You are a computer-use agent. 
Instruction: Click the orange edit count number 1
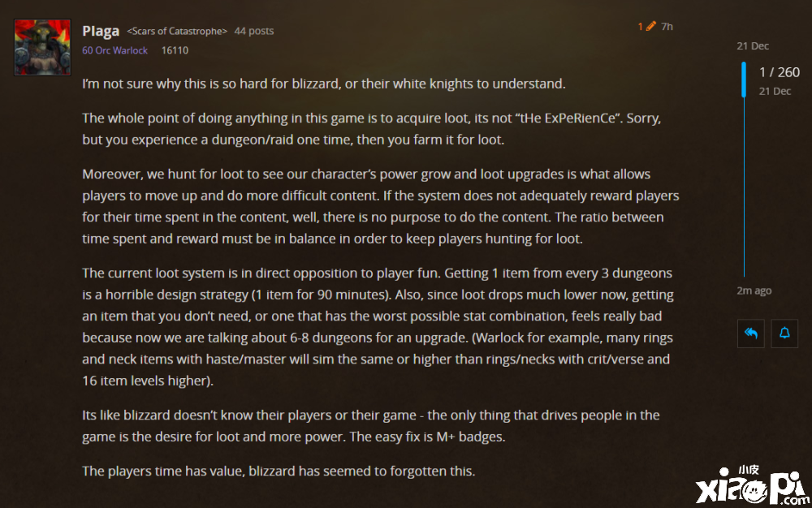point(640,27)
